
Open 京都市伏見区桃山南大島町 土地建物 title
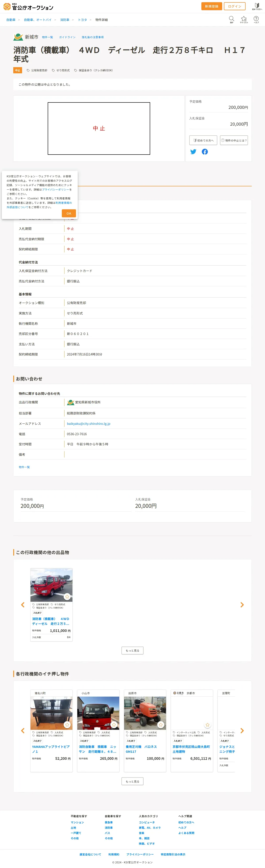tap(191, 749)
